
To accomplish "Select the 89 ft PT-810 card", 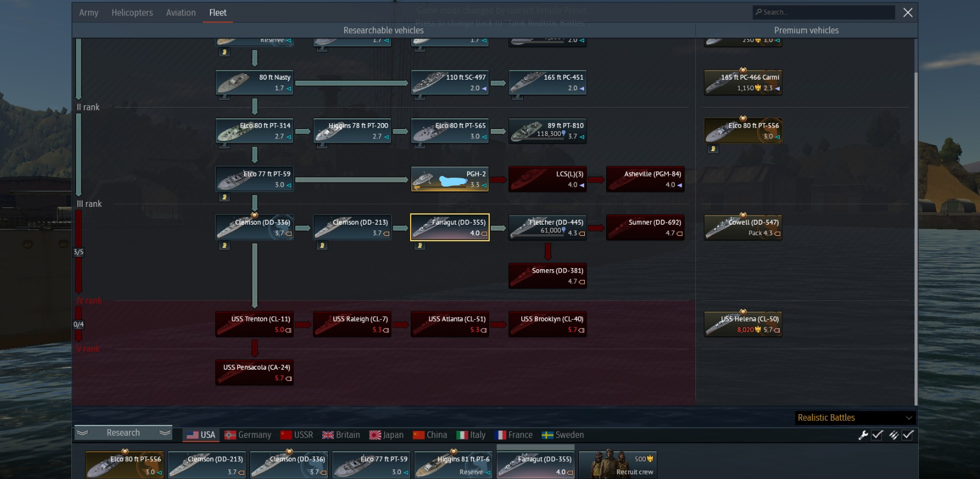I will [x=547, y=131].
